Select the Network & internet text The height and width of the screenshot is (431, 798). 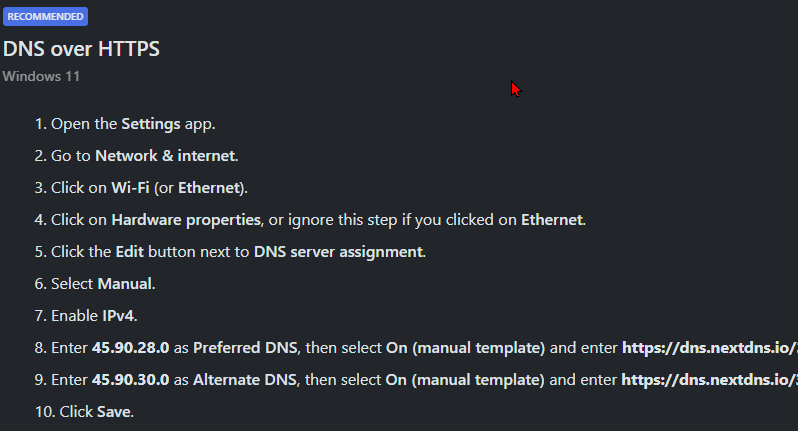[x=166, y=156]
